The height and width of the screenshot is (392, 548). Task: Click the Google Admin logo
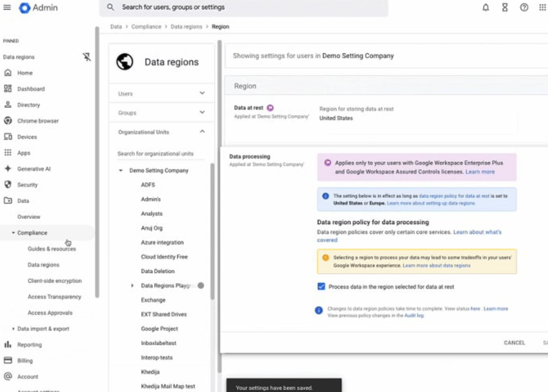coord(38,8)
